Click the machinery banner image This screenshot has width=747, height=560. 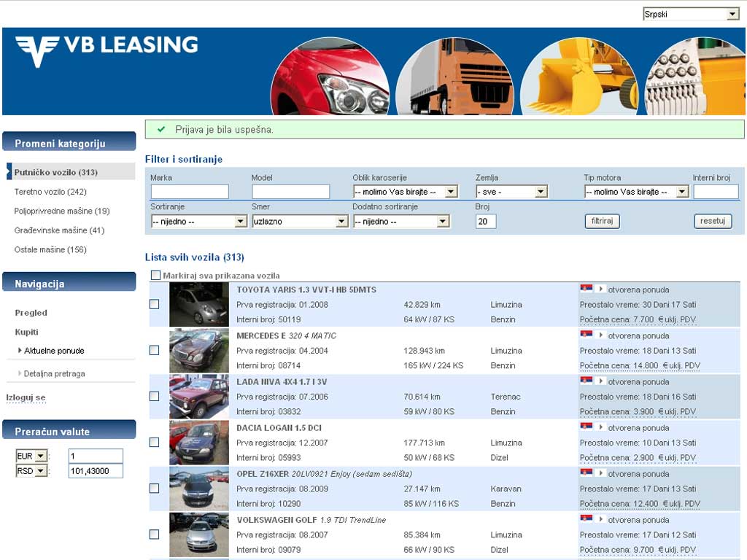pyautogui.click(x=694, y=76)
